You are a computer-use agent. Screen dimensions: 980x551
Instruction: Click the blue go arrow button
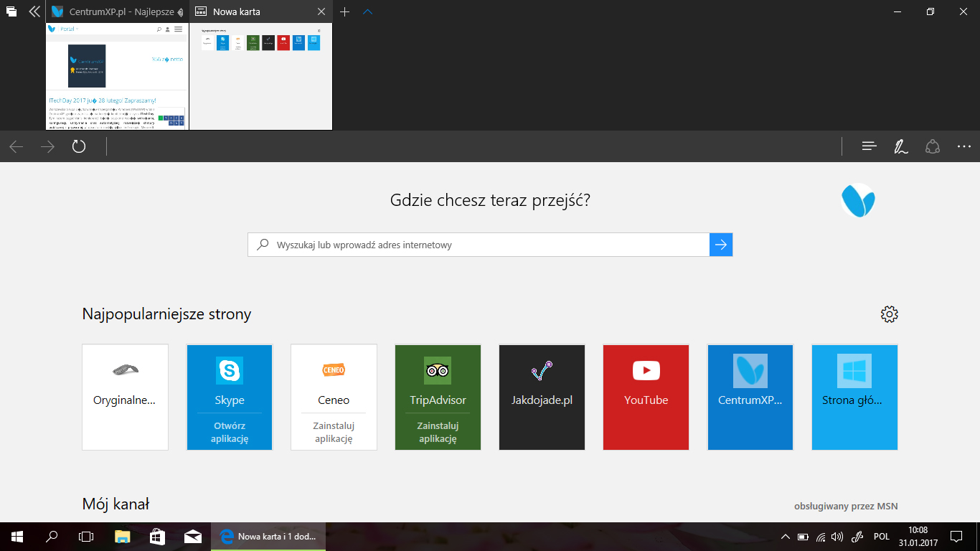tap(721, 245)
